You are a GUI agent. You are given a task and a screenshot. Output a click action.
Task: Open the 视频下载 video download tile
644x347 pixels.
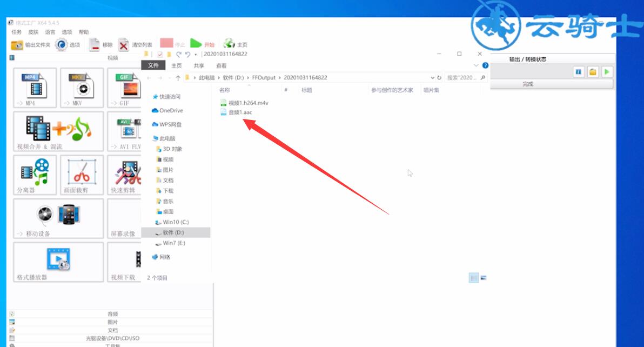(x=124, y=262)
